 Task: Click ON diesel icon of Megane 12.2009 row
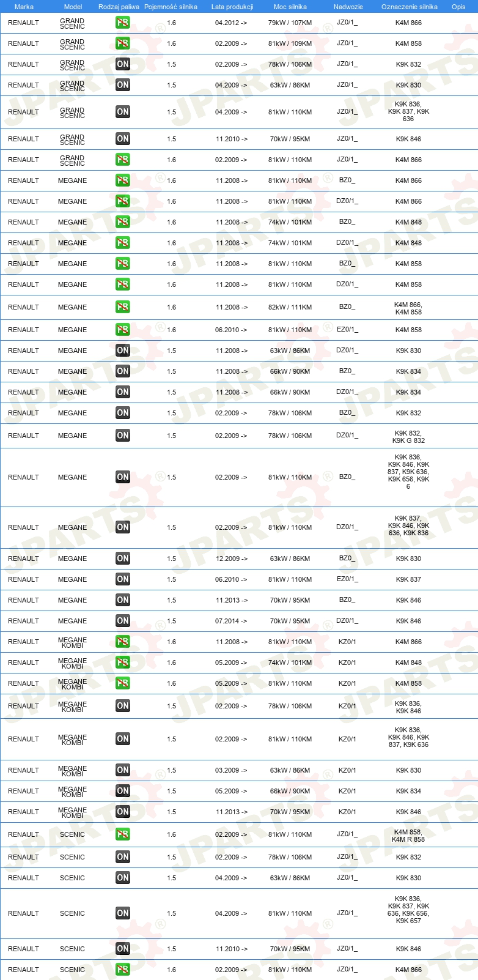(123, 559)
